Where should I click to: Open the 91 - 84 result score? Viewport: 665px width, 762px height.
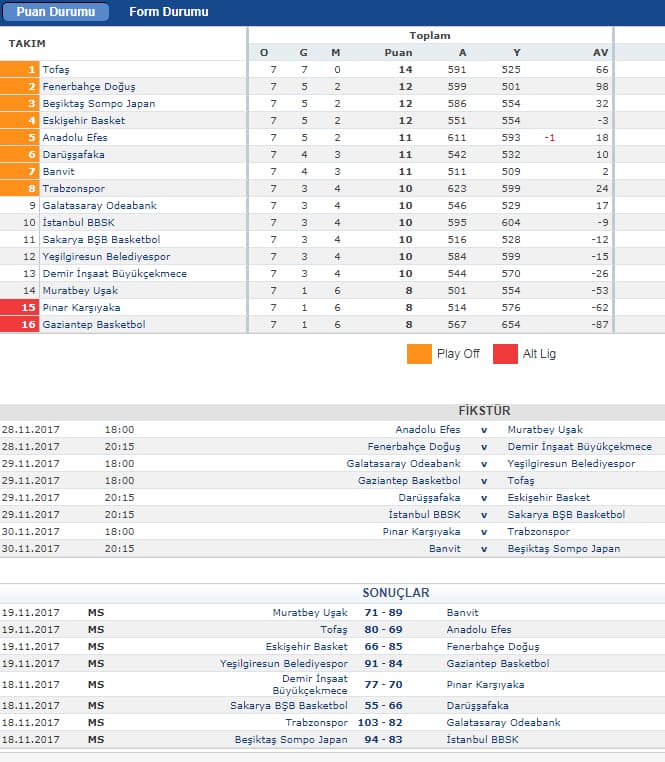[x=384, y=663]
